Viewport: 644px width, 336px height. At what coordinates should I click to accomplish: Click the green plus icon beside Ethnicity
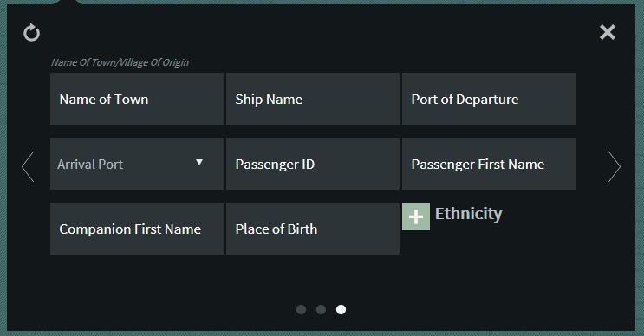416,216
